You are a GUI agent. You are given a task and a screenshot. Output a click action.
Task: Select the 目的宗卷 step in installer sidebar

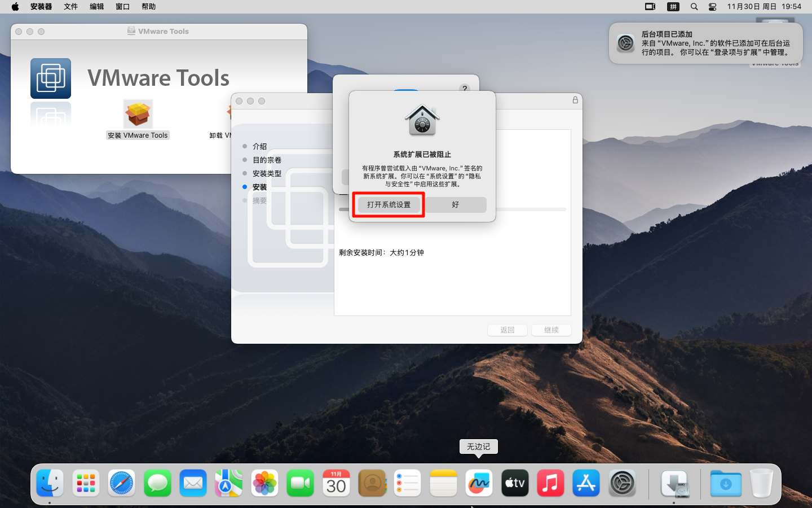[x=267, y=160]
